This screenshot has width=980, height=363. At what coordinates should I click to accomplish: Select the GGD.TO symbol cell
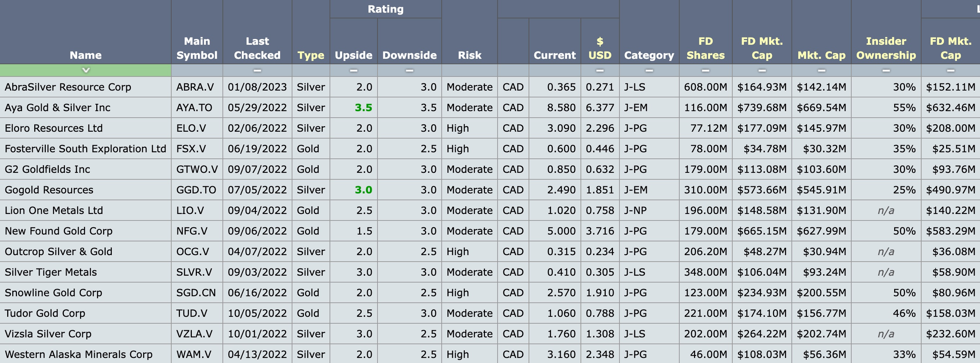point(196,190)
